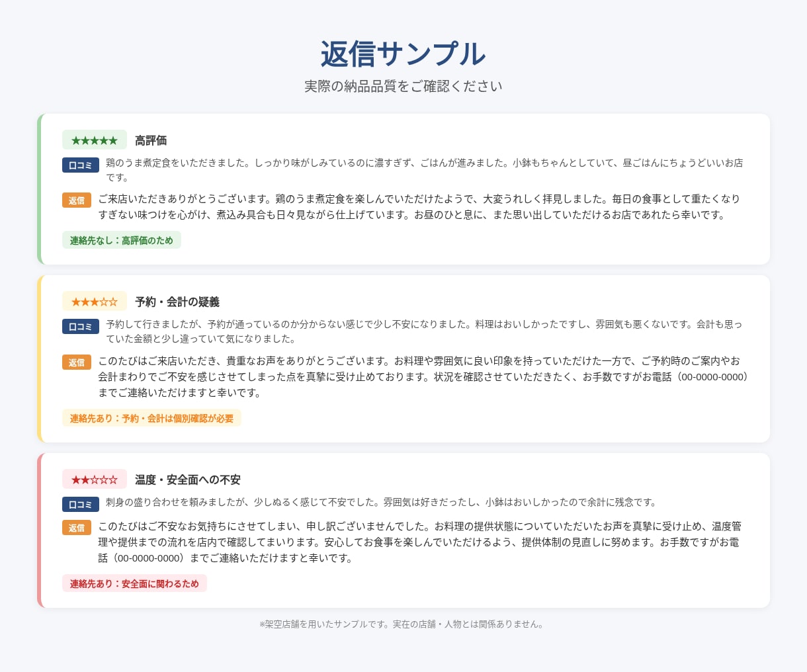Click the review text starting 予約して行きましたが

425,331
